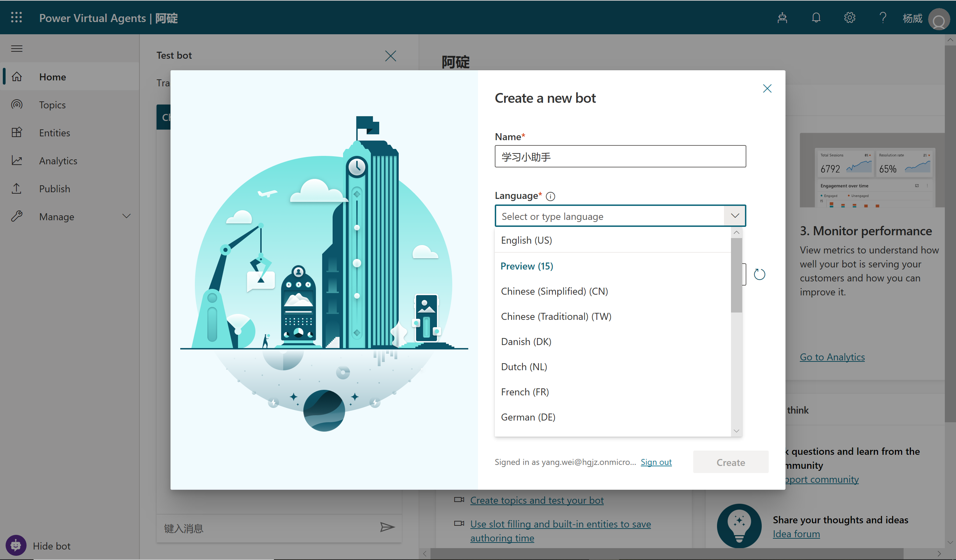Open the Language dropdown arrow

[735, 216]
